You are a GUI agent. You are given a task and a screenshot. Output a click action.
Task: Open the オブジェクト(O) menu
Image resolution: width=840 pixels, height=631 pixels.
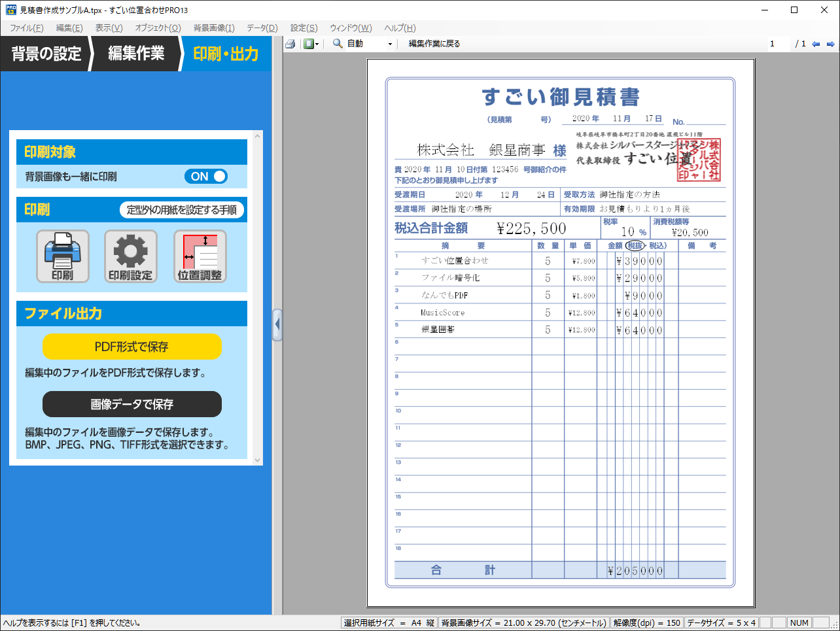pyautogui.click(x=158, y=27)
